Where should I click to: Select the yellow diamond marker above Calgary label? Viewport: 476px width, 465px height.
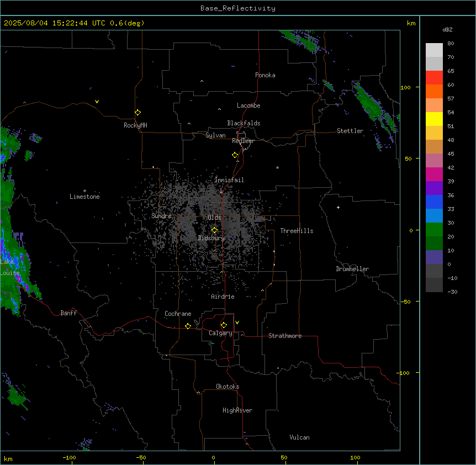tap(224, 325)
